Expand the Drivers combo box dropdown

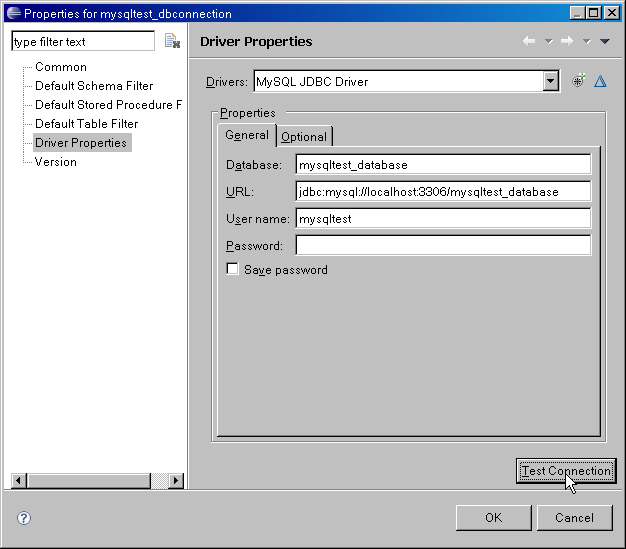[551, 81]
